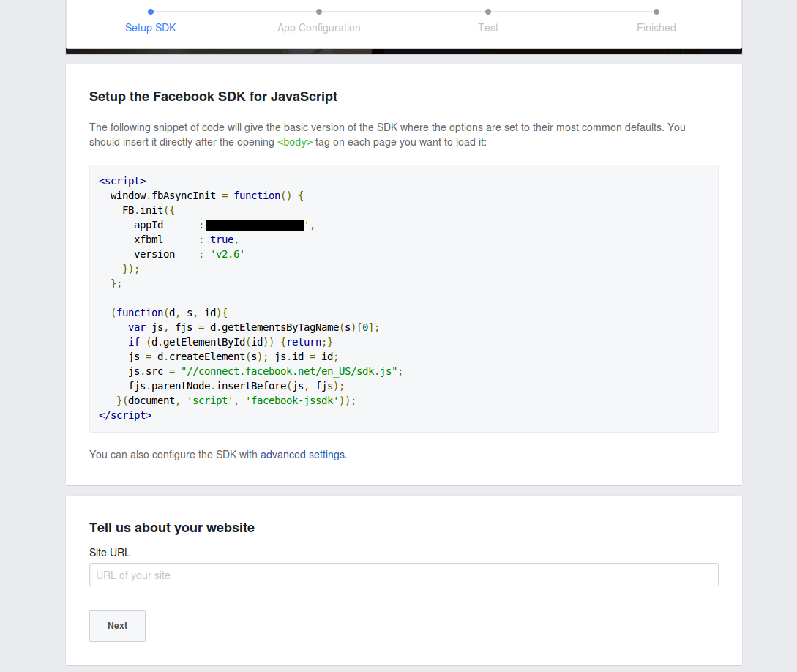Go to the App Configuration step
Image resolution: width=797 pixels, height=672 pixels.
pyautogui.click(x=318, y=28)
